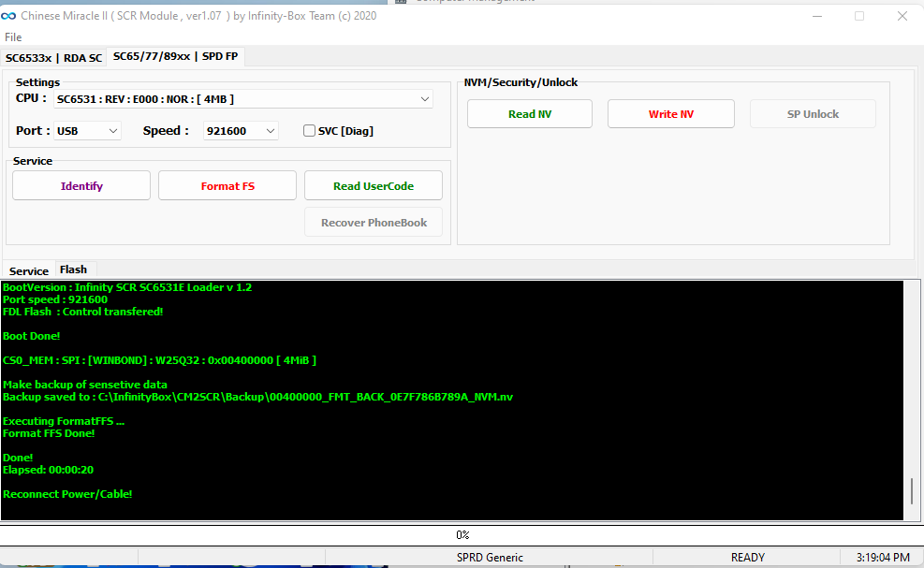Click the 'Boot Done!' log line
This screenshot has height=568, width=924.
click(x=31, y=336)
